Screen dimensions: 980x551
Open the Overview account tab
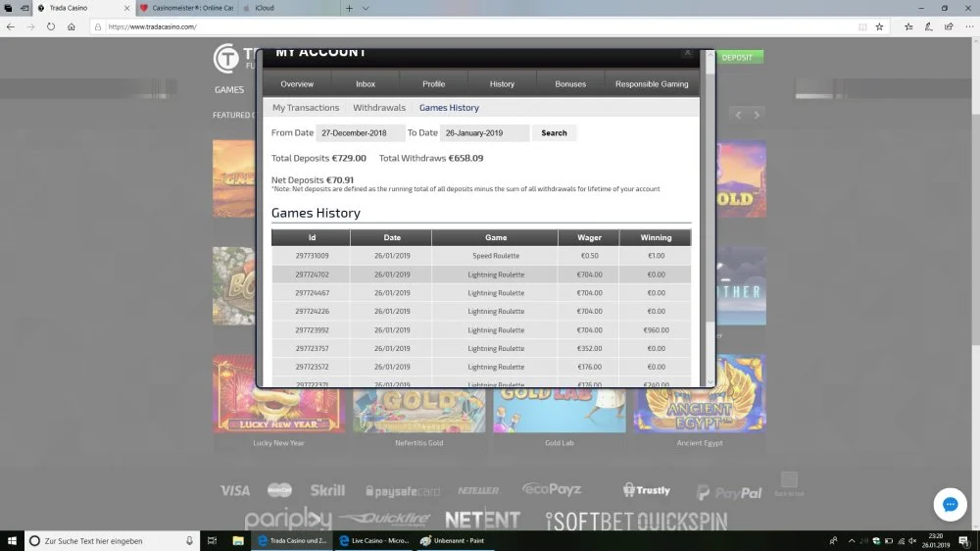[x=297, y=83]
